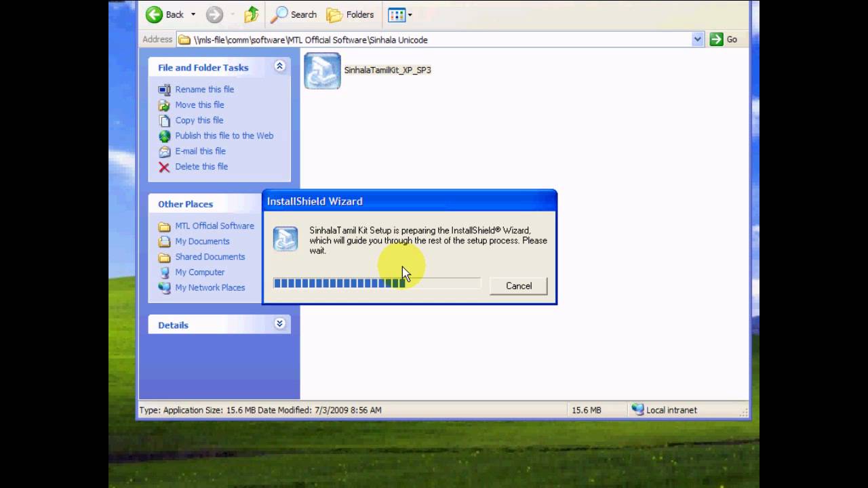Click Publish this file to the Web
The height and width of the screenshot is (488, 868).
[224, 136]
